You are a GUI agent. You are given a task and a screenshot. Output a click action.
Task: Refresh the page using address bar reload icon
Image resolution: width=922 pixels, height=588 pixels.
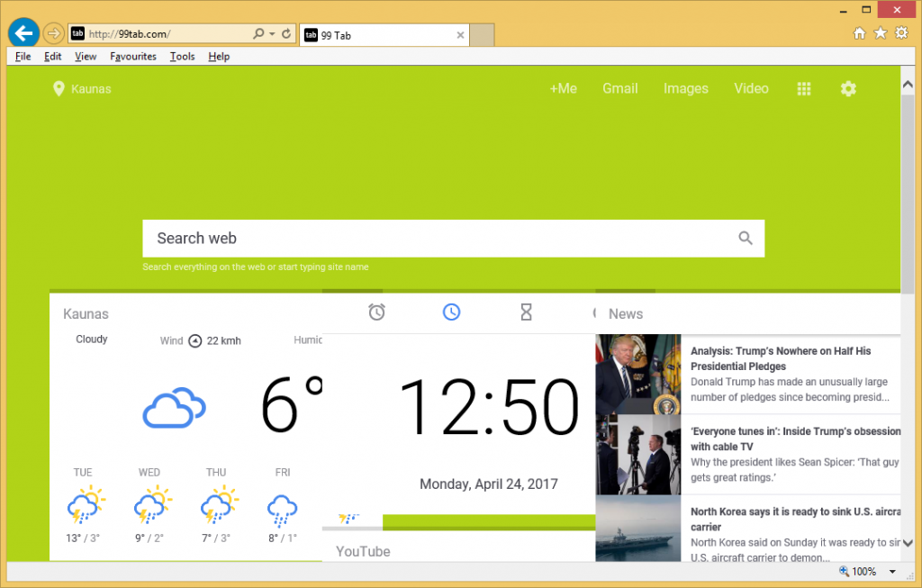(x=286, y=34)
